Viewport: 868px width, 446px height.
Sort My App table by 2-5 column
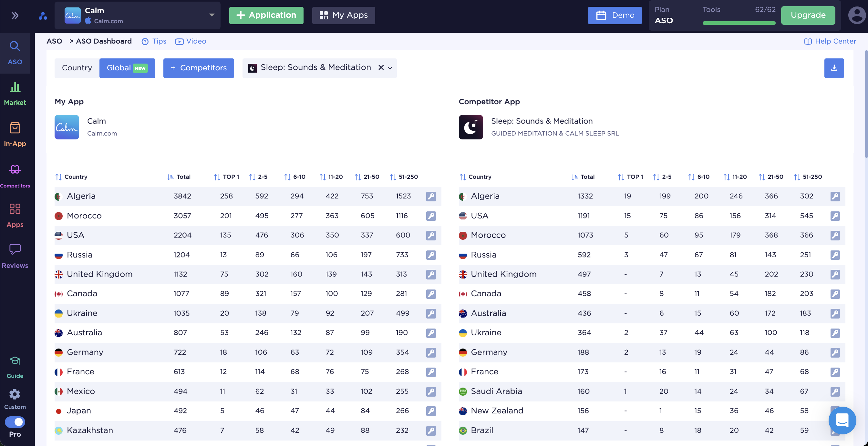click(258, 177)
